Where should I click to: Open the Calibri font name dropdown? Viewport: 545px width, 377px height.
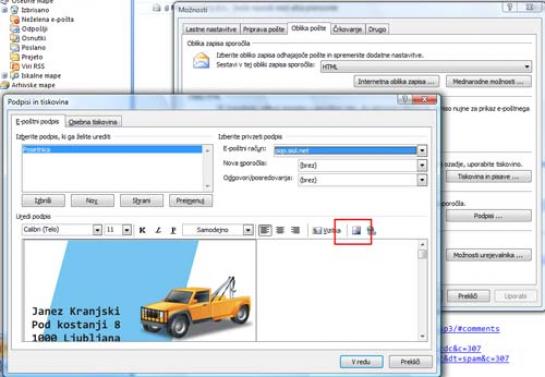[x=97, y=230]
